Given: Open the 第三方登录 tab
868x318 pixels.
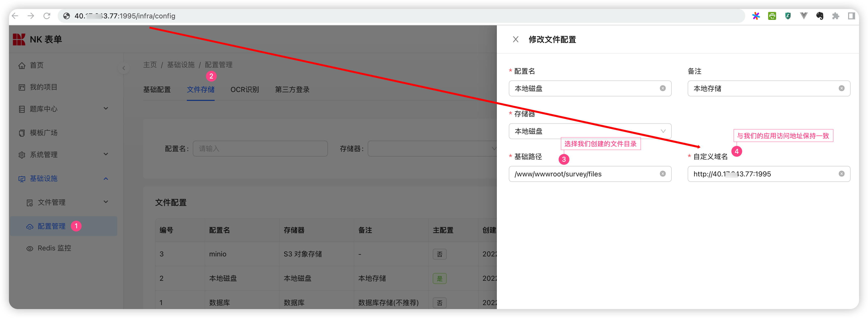Looking at the screenshot, I should coord(292,90).
